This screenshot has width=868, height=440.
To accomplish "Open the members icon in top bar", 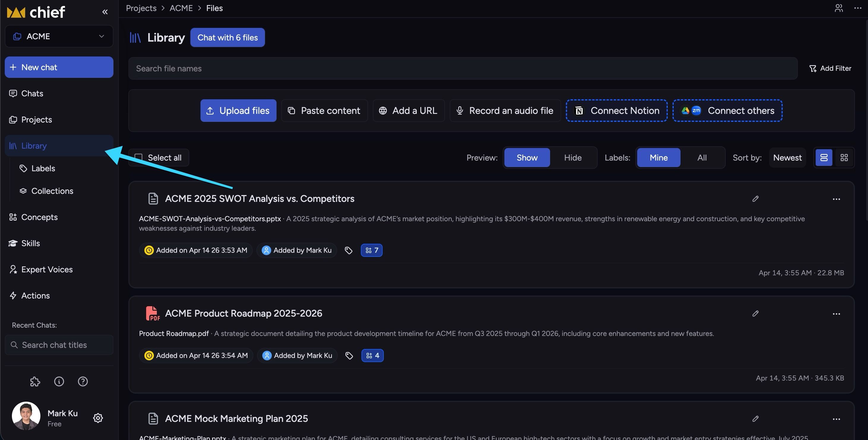I will pyautogui.click(x=839, y=8).
